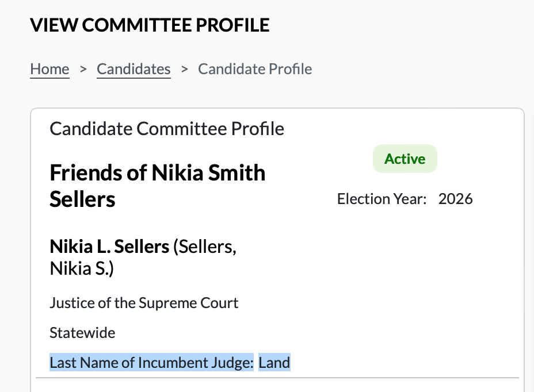
Task: Click the 'Nikia S.)' alternate name text
Action: coord(82,268)
